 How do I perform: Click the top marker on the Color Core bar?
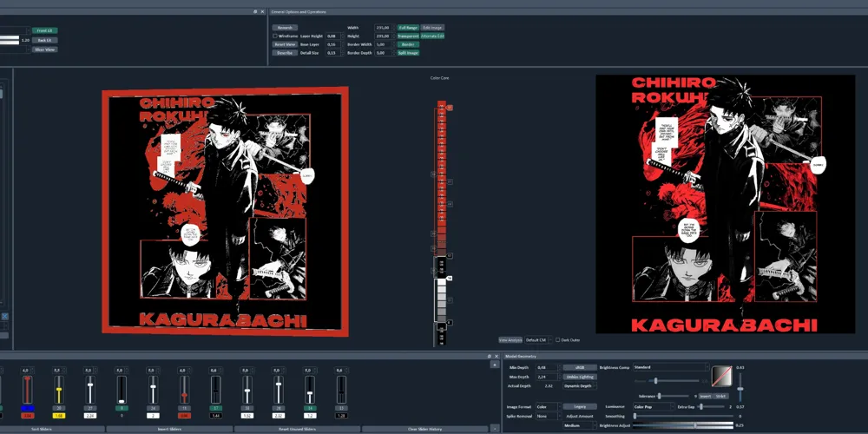(450, 108)
